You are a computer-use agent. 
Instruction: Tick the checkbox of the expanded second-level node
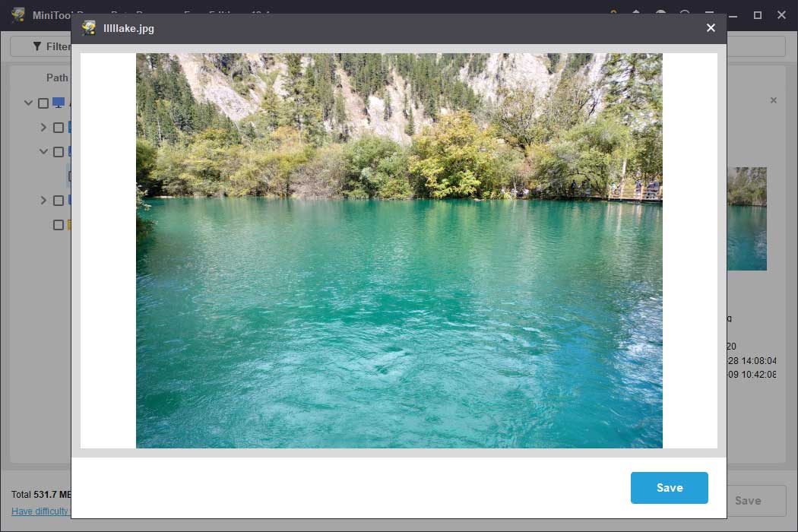click(x=59, y=152)
